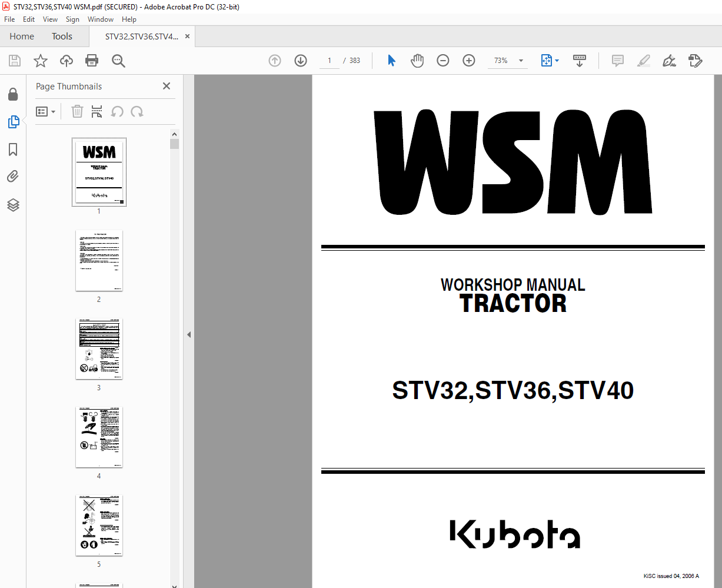Open the Attachments paperclip panel

(13, 177)
